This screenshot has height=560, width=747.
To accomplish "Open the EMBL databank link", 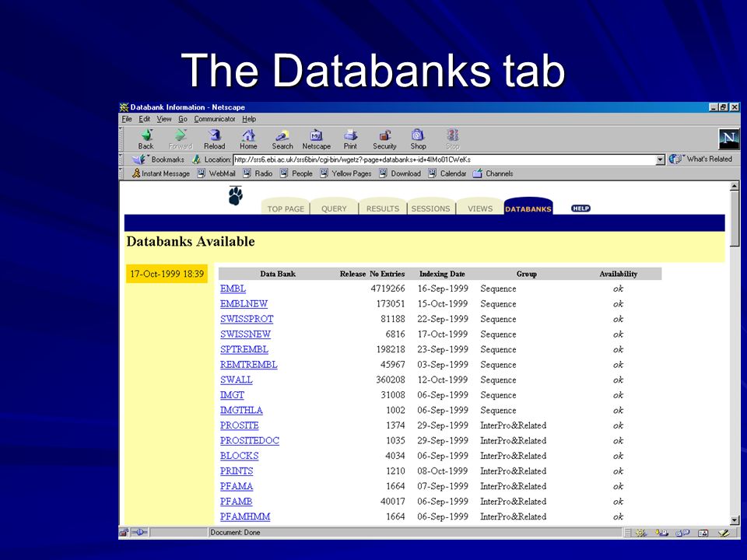I will point(233,289).
